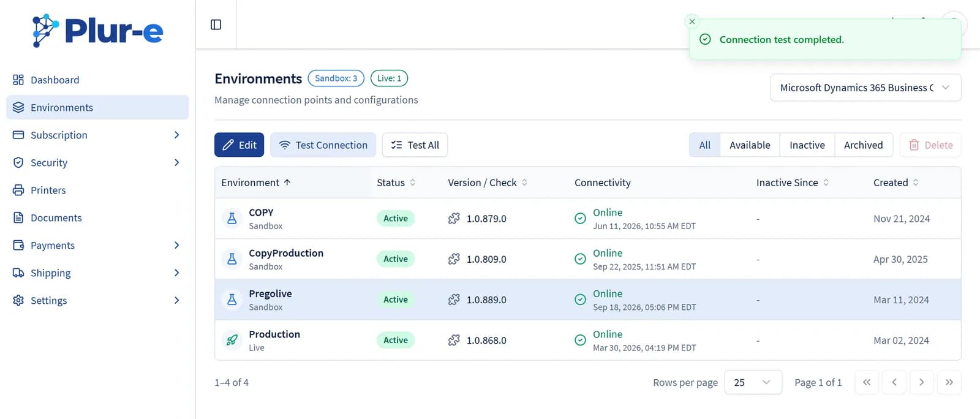Click the Security shield icon
This screenshot has height=419, width=980.
18,162
